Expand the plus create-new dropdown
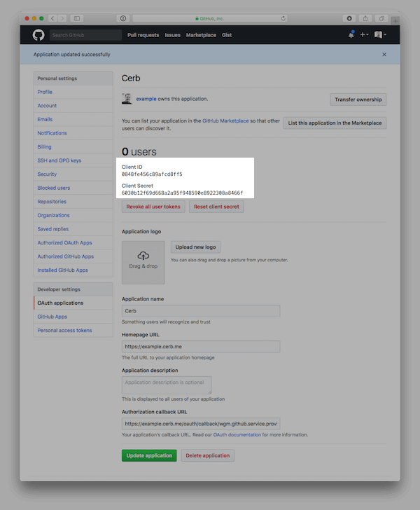 [365, 34]
